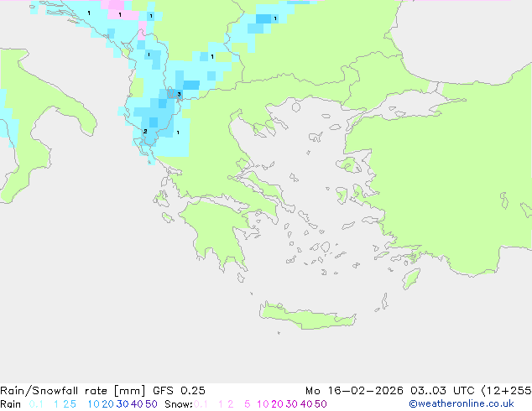Click the '(12+255' forecast offset text

click(507, 391)
